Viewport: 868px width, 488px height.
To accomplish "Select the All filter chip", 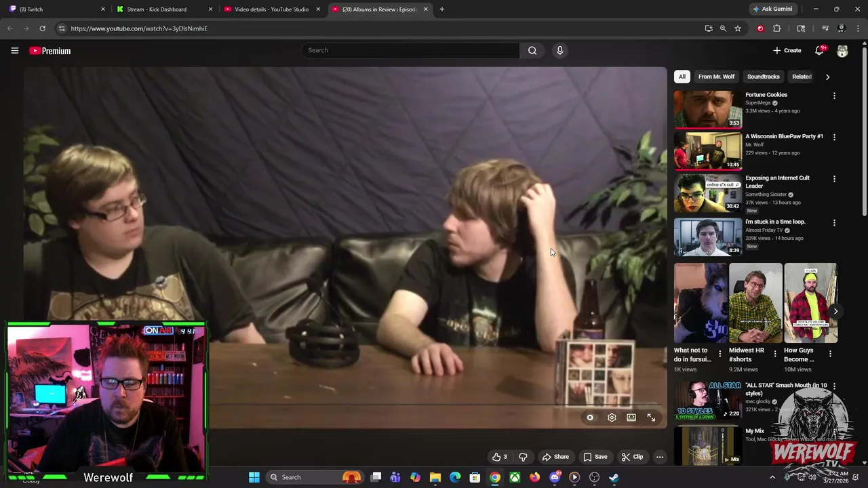I will pyautogui.click(x=682, y=77).
